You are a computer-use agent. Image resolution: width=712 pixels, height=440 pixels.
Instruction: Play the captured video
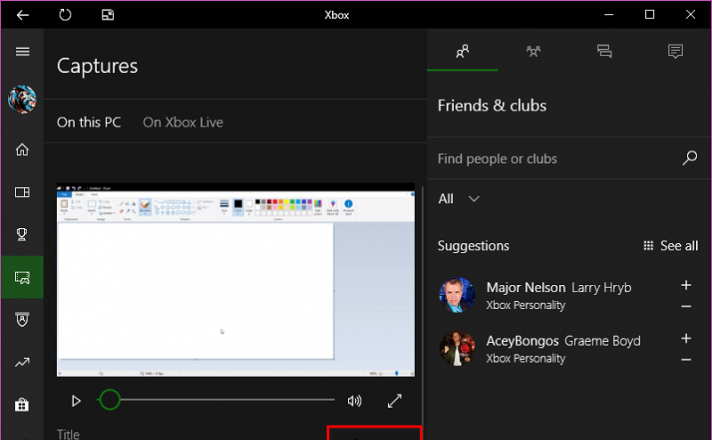tap(76, 401)
